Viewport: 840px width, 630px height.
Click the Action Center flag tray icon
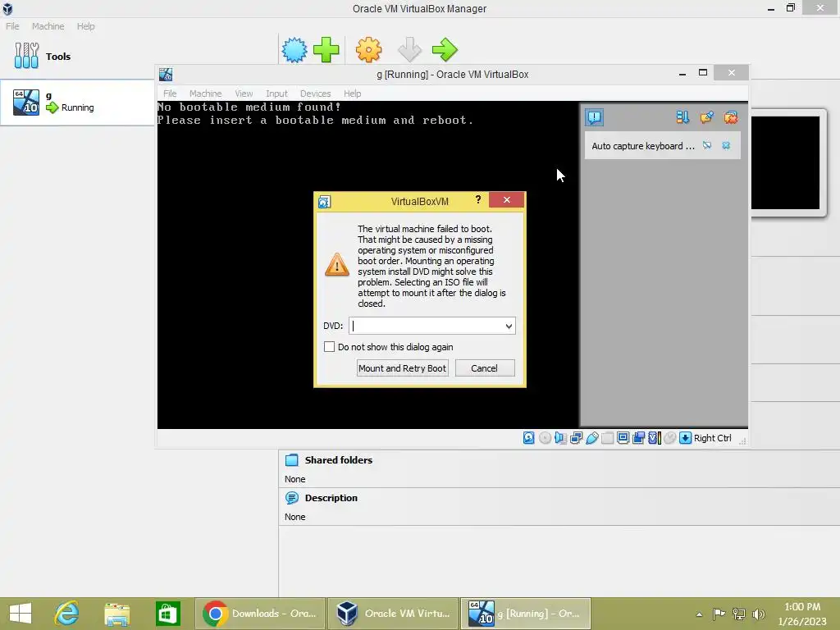coord(719,614)
